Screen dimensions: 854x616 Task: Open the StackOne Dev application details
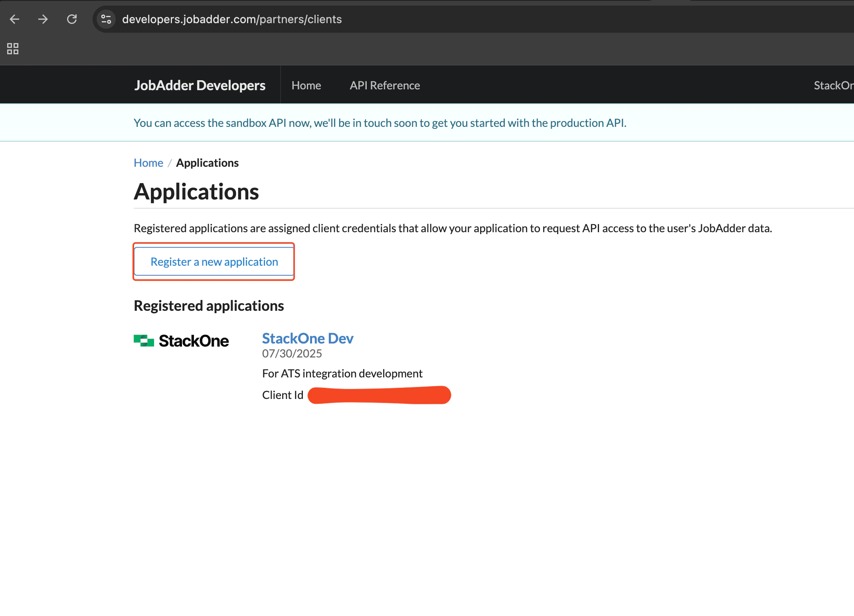click(x=307, y=338)
